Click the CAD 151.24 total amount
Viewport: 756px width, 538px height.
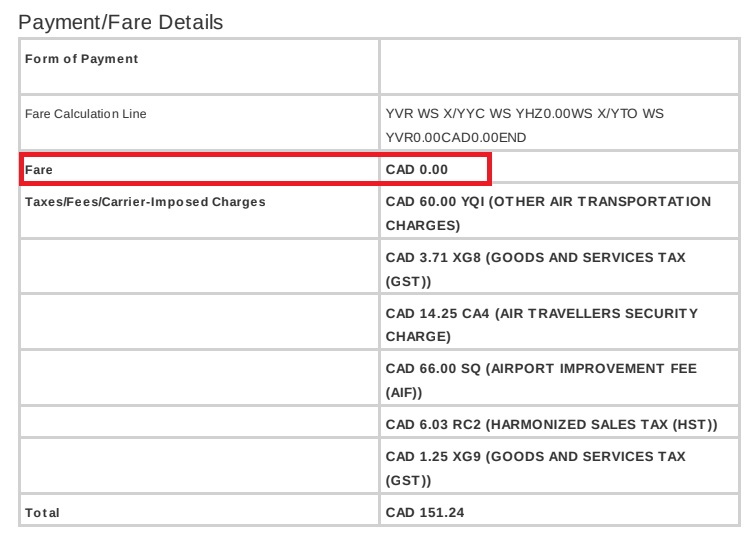coord(425,513)
